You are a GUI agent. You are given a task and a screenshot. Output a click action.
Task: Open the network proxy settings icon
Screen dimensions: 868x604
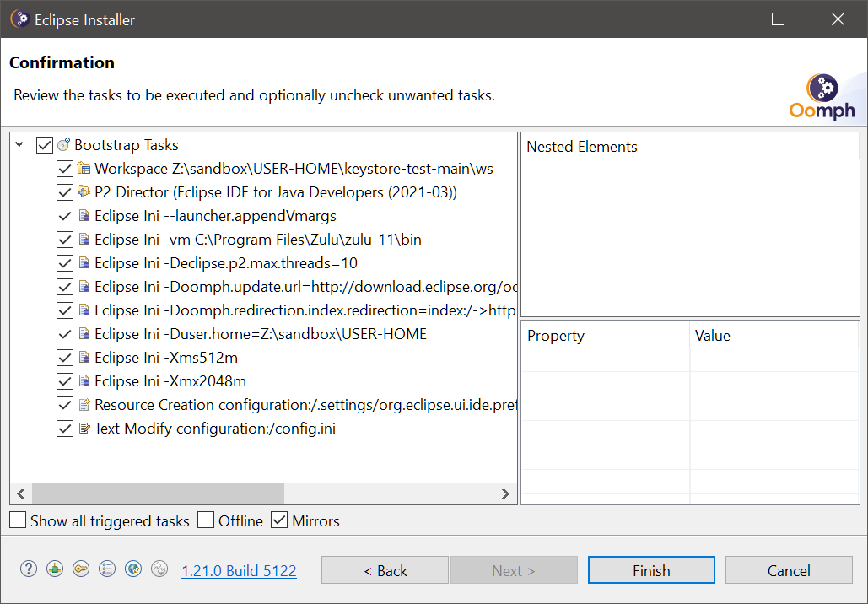(x=55, y=569)
